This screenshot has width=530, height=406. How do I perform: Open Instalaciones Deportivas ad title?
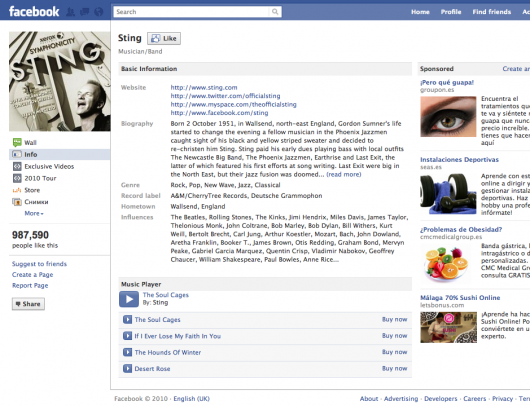459,160
